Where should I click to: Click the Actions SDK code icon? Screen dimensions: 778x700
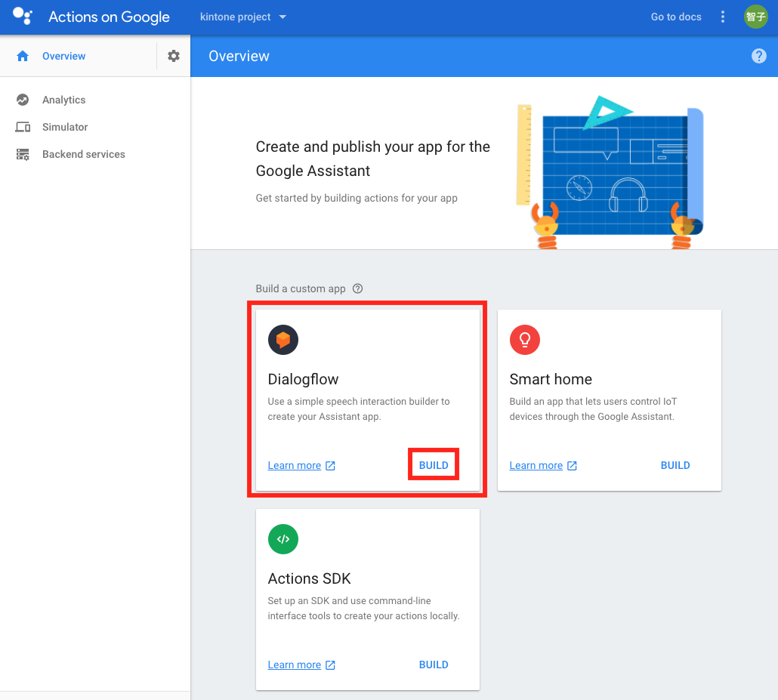pos(282,539)
